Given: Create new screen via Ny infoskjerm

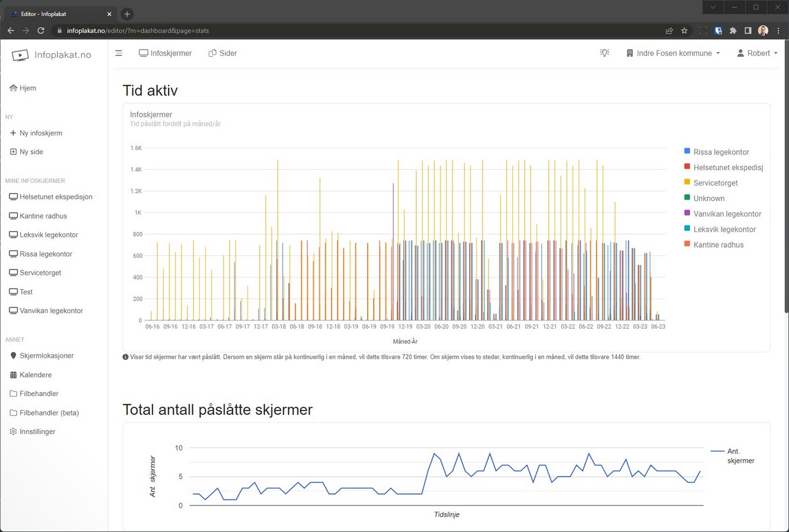Looking at the screenshot, I should [40, 133].
